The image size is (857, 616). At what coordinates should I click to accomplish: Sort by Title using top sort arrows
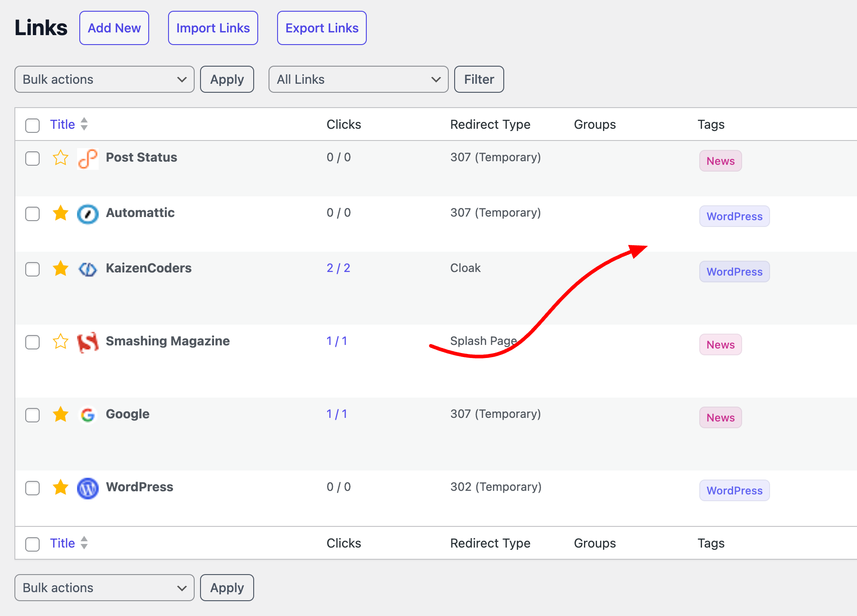(84, 124)
